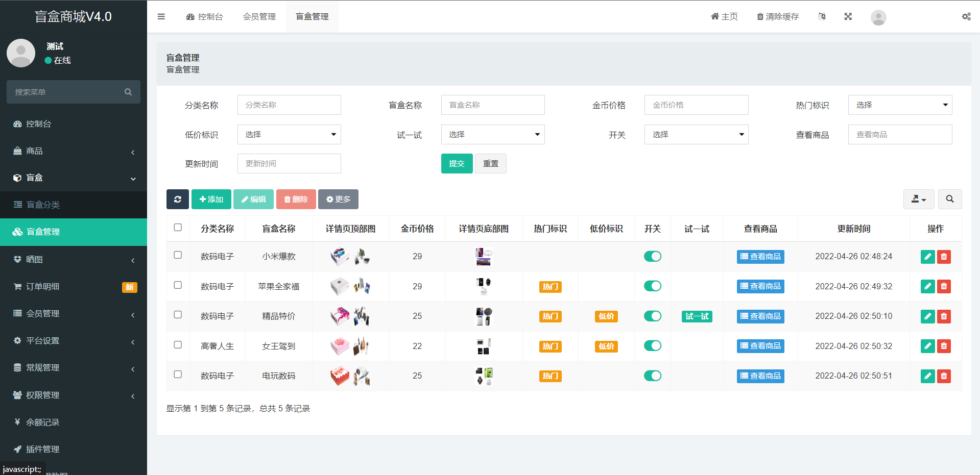
Task: Switch to the 会员管理 top tab
Action: (259, 16)
